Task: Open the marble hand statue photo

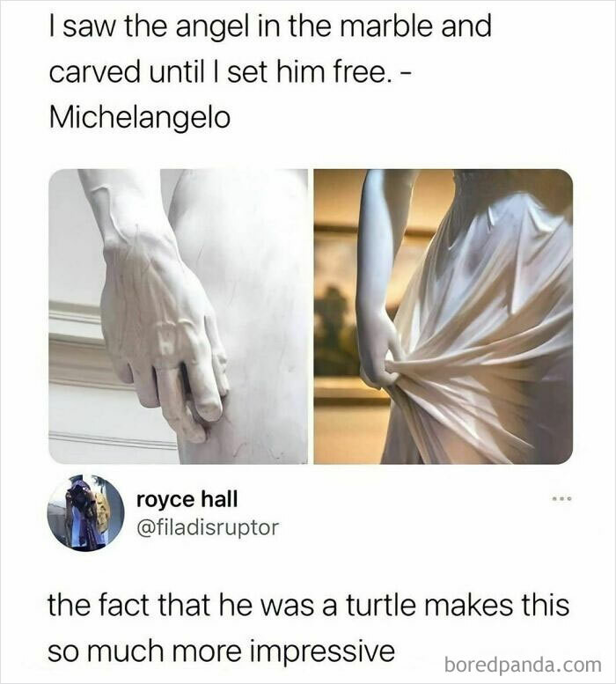Action: 178,316
